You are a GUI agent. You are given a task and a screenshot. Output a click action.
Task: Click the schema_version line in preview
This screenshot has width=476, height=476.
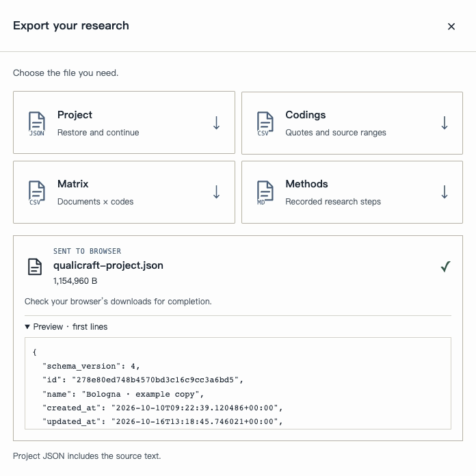pyautogui.click(x=91, y=366)
